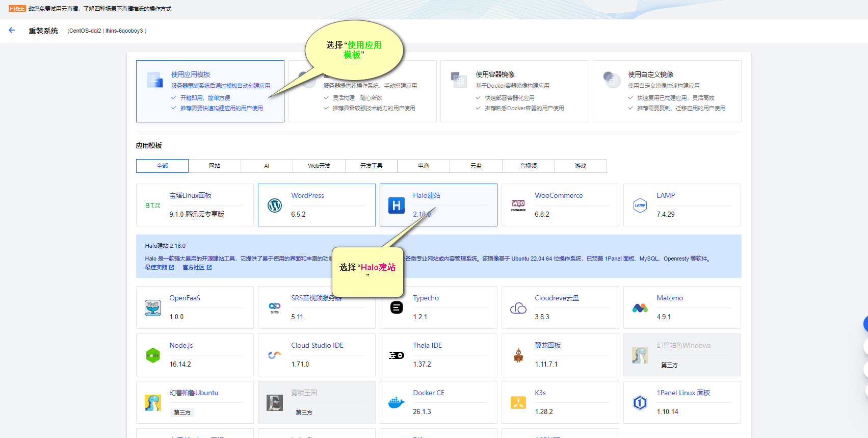This screenshot has height=438, width=868.
Task: Click the OpenFaaS whale icon
Action: point(153,308)
